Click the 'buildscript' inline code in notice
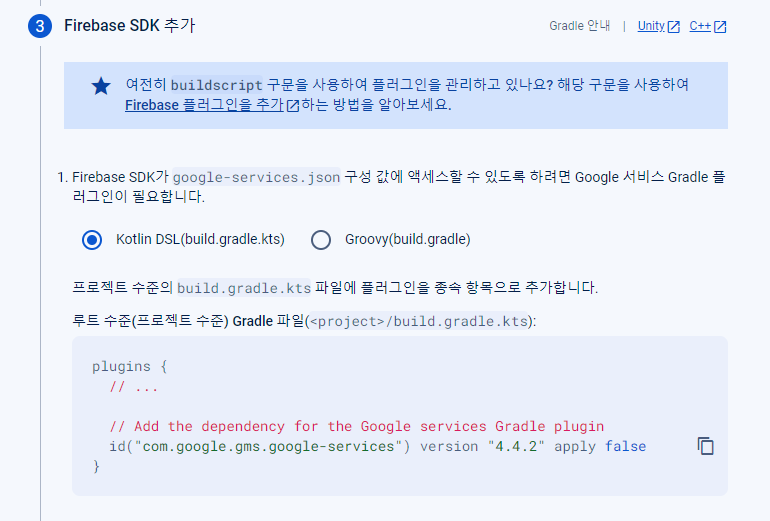The height and width of the screenshot is (521, 770). tap(217, 85)
